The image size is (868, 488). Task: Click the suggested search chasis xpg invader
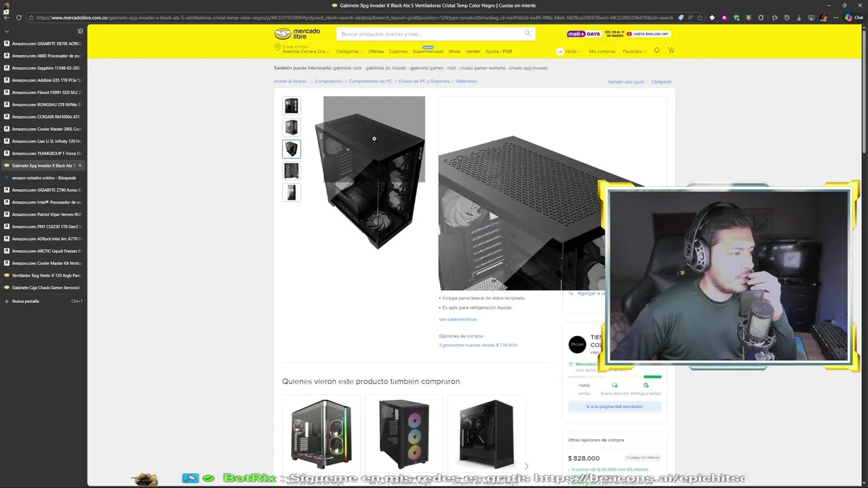pyautogui.click(x=528, y=68)
